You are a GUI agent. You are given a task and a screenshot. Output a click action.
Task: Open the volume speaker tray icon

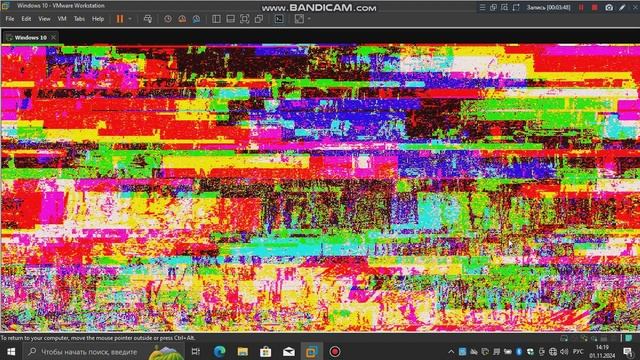(564, 351)
